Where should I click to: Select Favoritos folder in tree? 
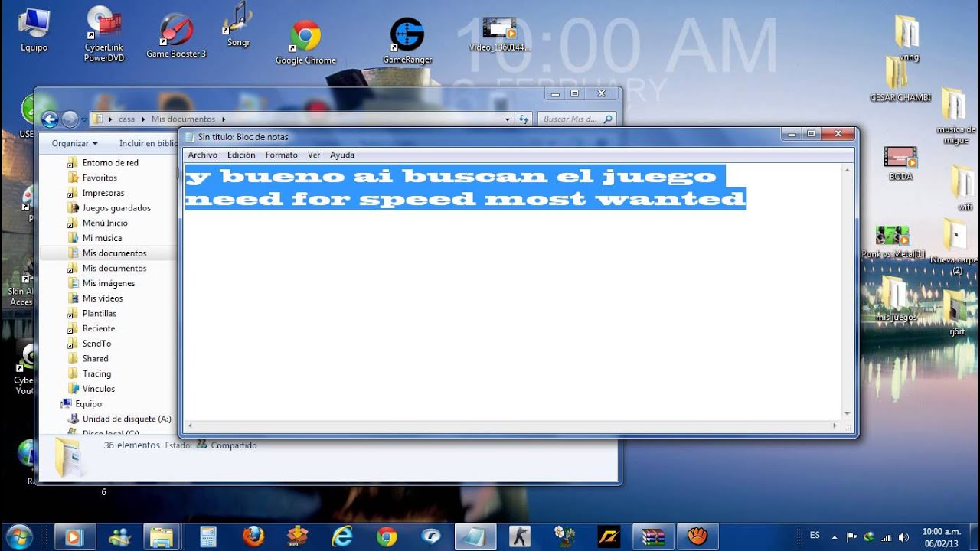(x=100, y=178)
